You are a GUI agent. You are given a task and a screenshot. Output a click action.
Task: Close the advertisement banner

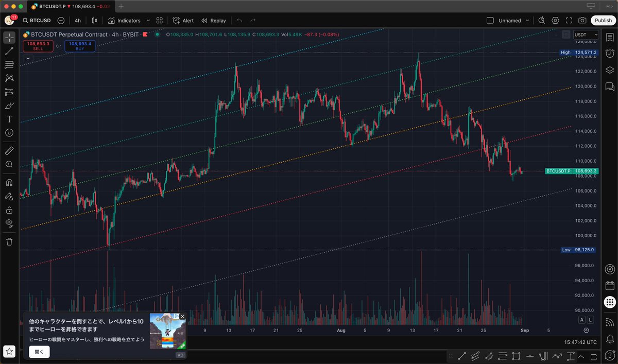(x=182, y=317)
